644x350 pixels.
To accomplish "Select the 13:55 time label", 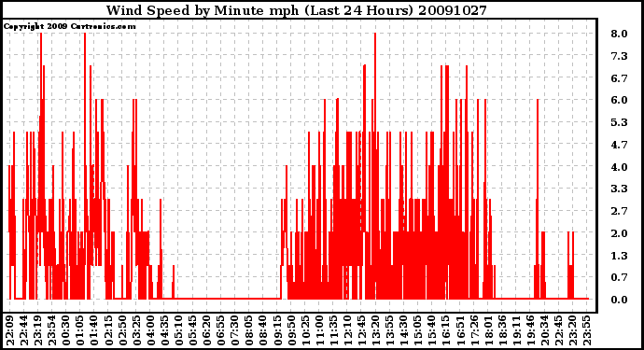I will click(x=390, y=330).
